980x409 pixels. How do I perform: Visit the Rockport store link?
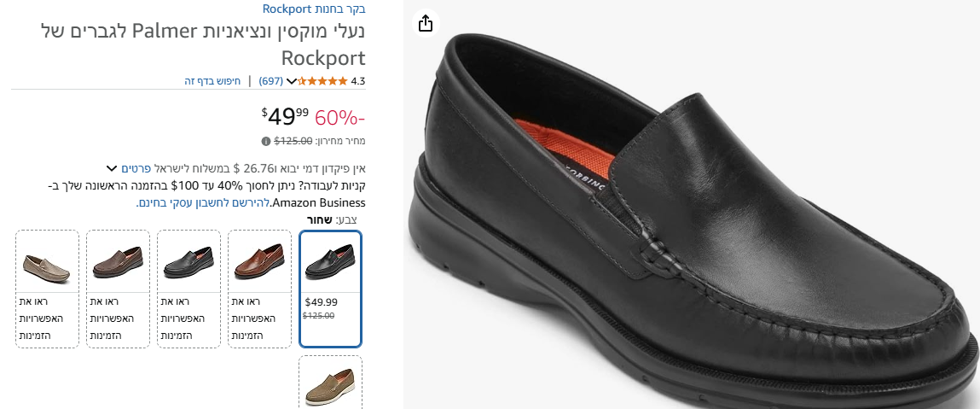[316, 9]
